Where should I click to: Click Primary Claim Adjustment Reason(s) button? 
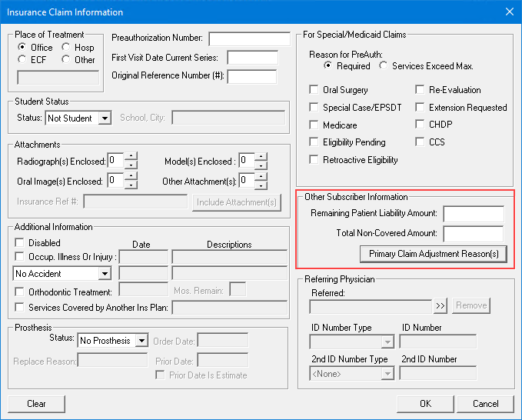tap(434, 254)
